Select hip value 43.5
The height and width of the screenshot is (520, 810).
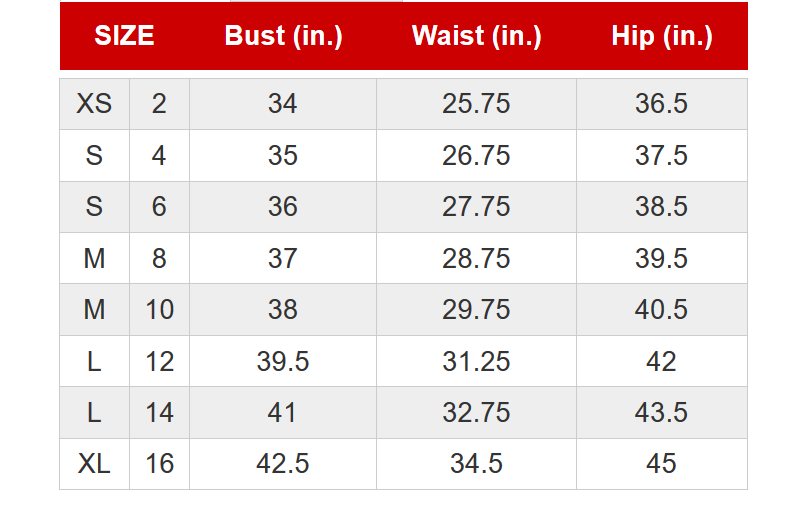point(662,413)
